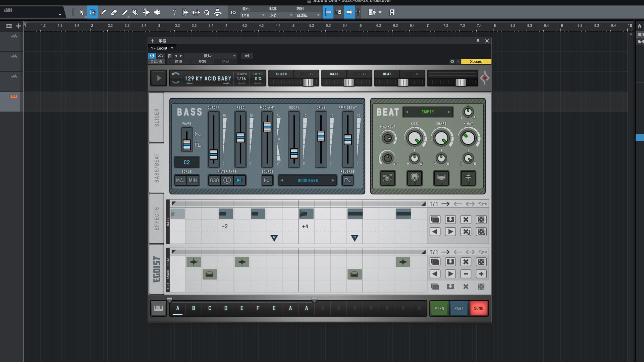Select the square wave icon in BASS
The height and width of the screenshot is (362, 644).
pos(198,145)
